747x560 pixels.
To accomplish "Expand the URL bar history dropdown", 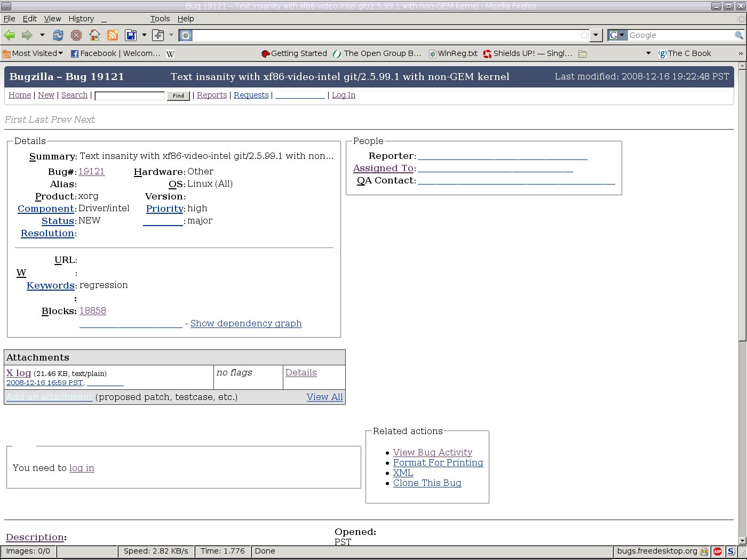I will pos(597,35).
